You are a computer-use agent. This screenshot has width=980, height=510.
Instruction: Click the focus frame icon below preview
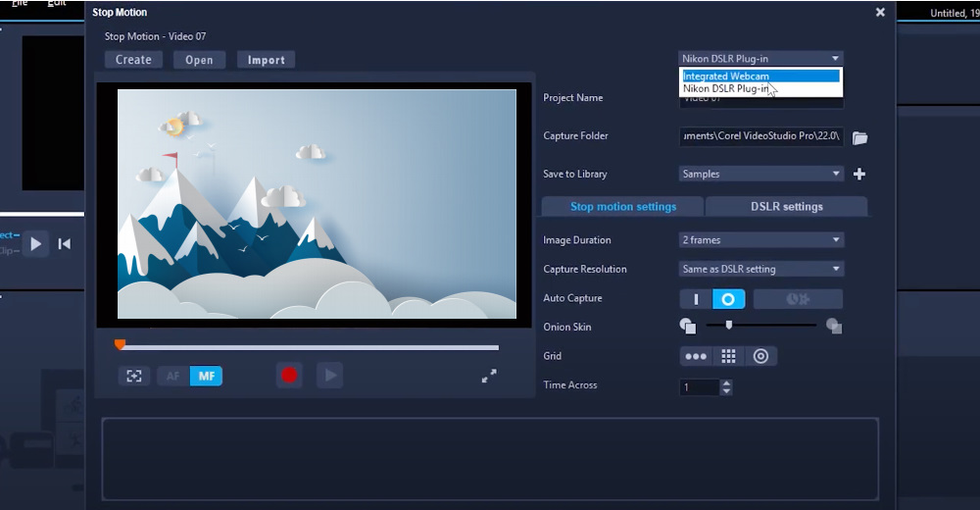pos(134,376)
